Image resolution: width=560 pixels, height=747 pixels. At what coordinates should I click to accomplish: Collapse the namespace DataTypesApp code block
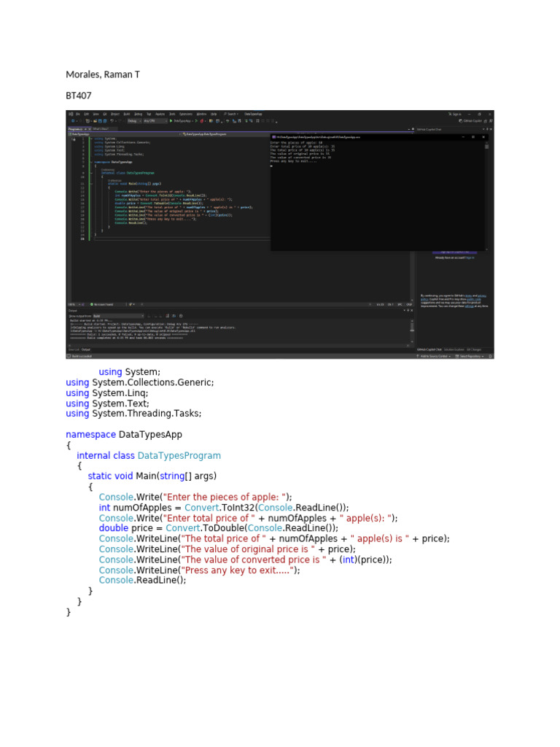point(91,163)
